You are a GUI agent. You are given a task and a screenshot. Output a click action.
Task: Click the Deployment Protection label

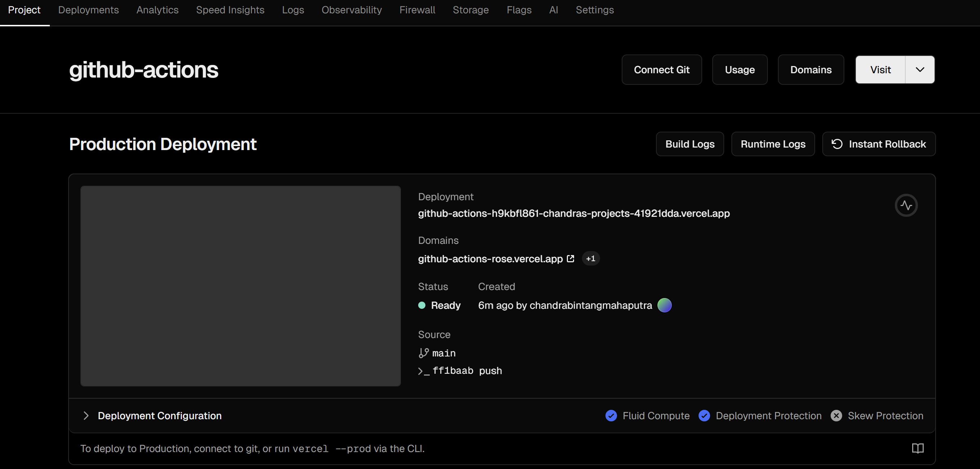pyautogui.click(x=769, y=416)
